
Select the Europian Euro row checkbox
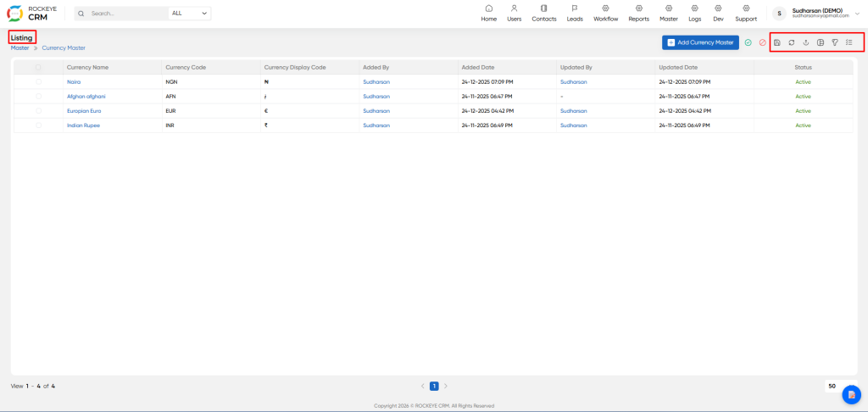[x=38, y=111]
